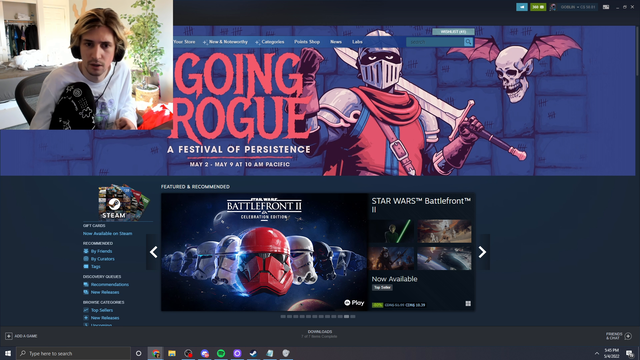Screen dimensions: 640x360
Task: Click the By Friends recommended icon
Action: tap(86, 251)
